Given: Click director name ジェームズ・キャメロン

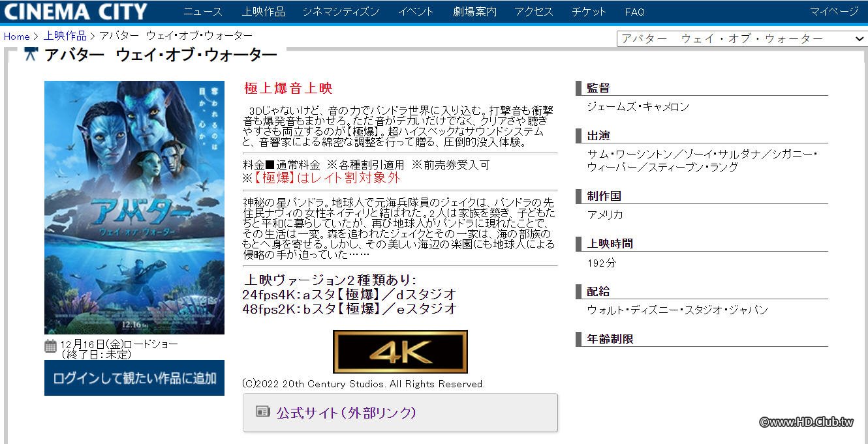Looking at the screenshot, I should 638,107.
